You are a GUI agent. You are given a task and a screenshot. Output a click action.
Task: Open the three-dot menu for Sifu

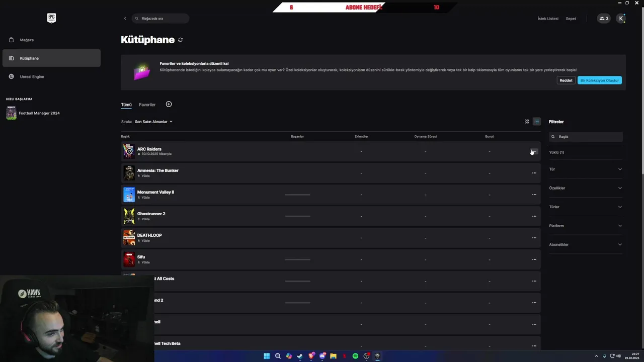(534, 259)
